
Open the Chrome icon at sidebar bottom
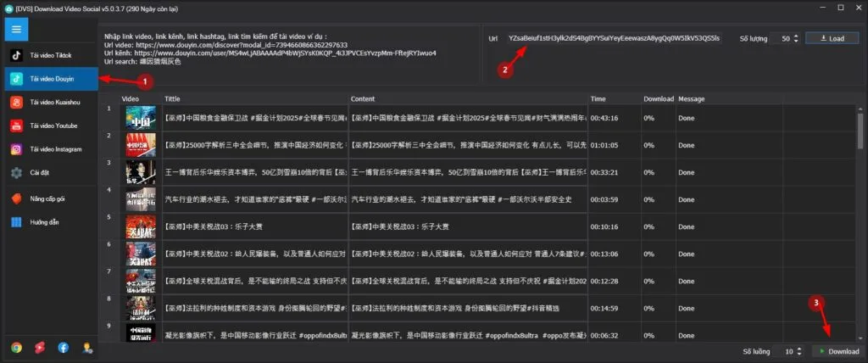pyautogui.click(x=17, y=348)
